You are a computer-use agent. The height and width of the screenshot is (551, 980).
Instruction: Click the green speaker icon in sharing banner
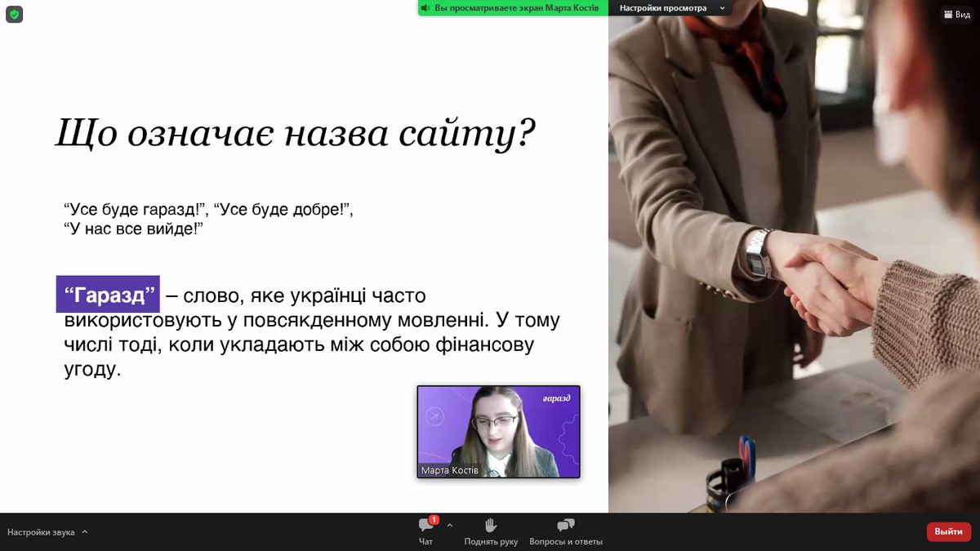(x=425, y=8)
